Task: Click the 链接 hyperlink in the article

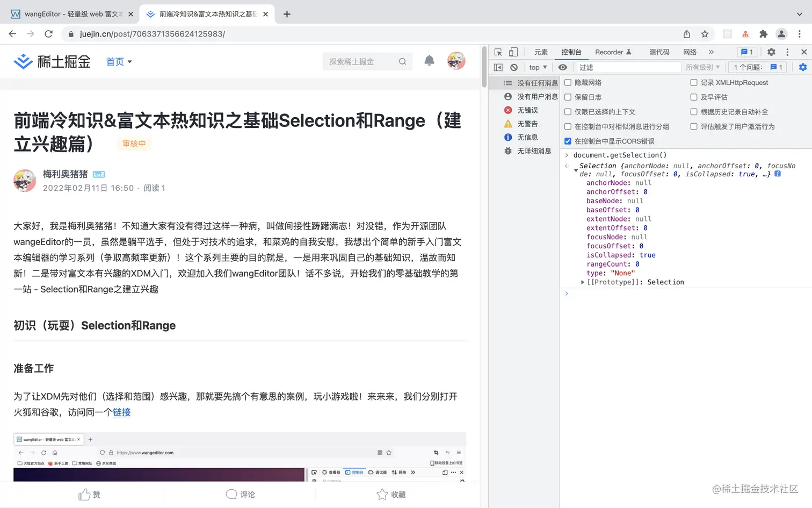Action: coord(121,412)
